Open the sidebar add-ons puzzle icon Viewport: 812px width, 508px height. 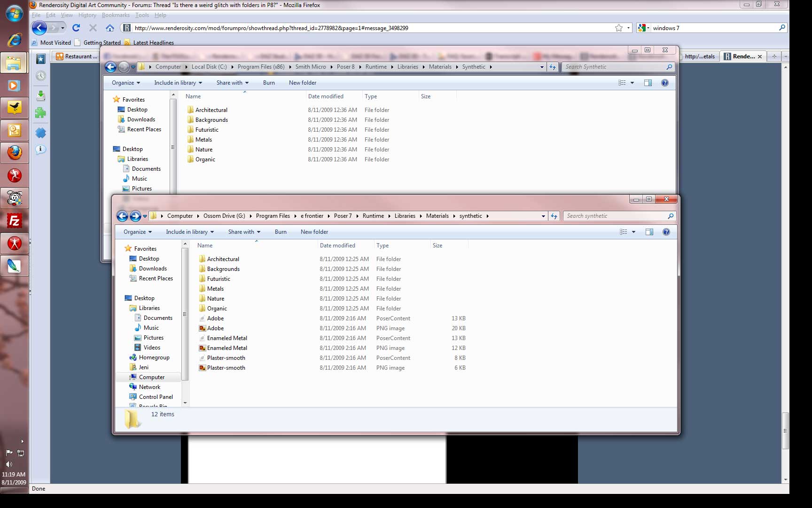41,113
